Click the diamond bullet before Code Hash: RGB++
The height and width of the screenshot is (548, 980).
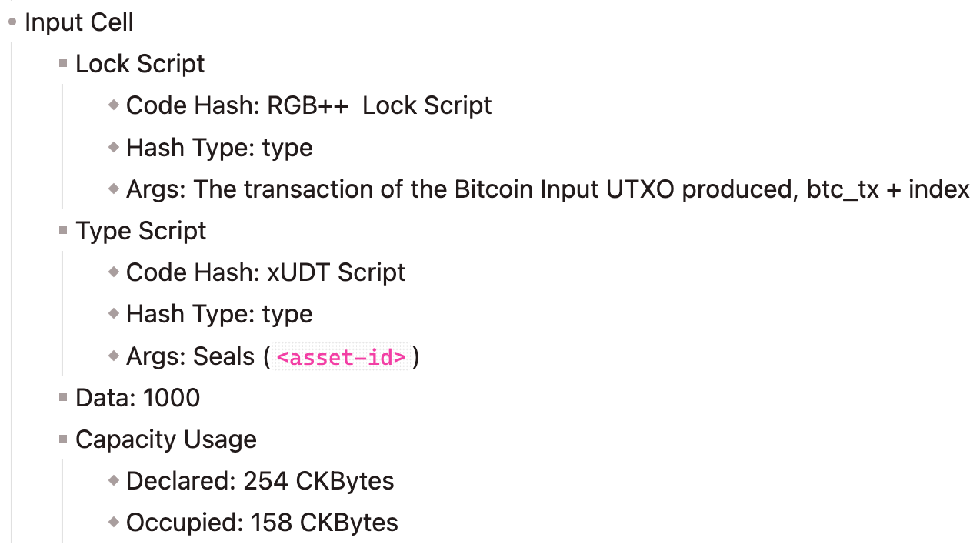tap(114, 105)
